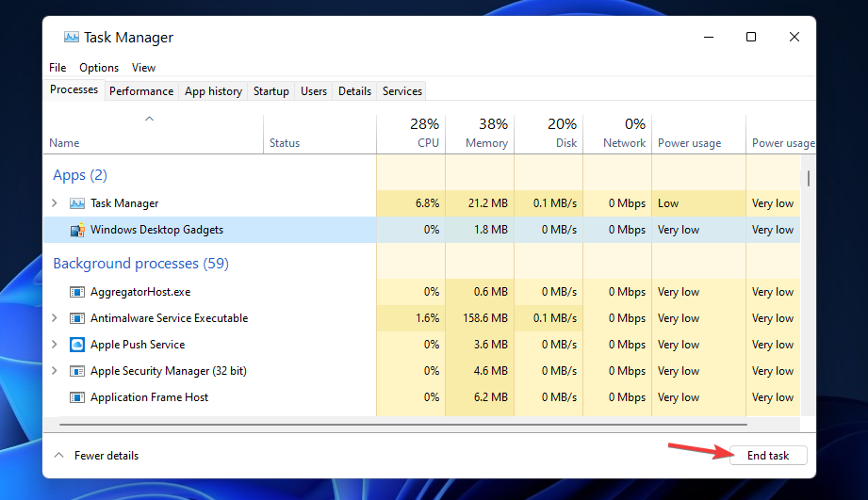Switch to the Startup tab
Screen dimensions: 868x500
click(271, 91)
